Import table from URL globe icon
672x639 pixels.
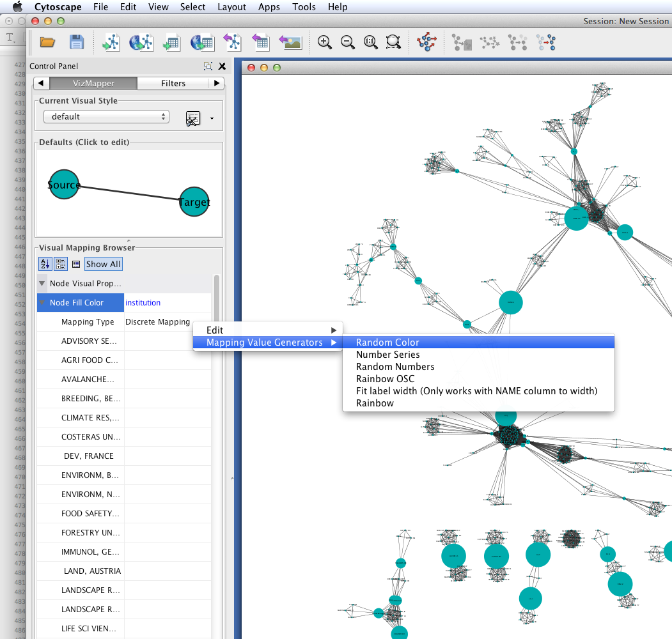click(x=202, y=42)
